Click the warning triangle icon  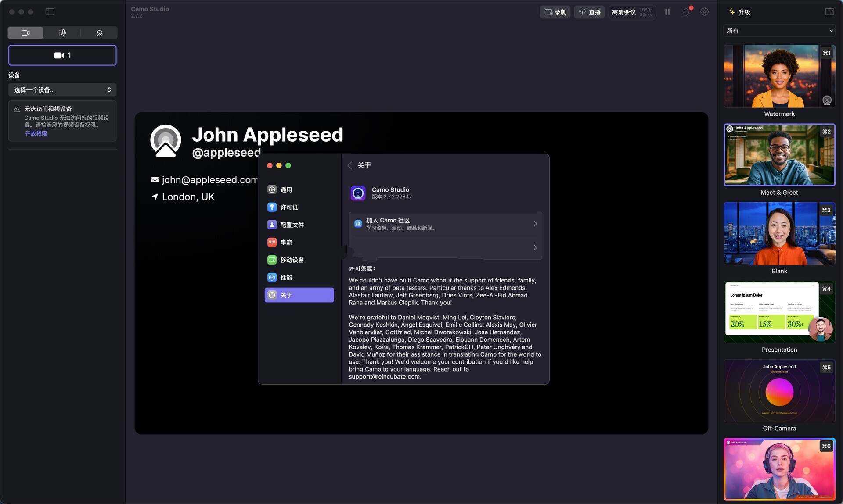coord(17,109)
